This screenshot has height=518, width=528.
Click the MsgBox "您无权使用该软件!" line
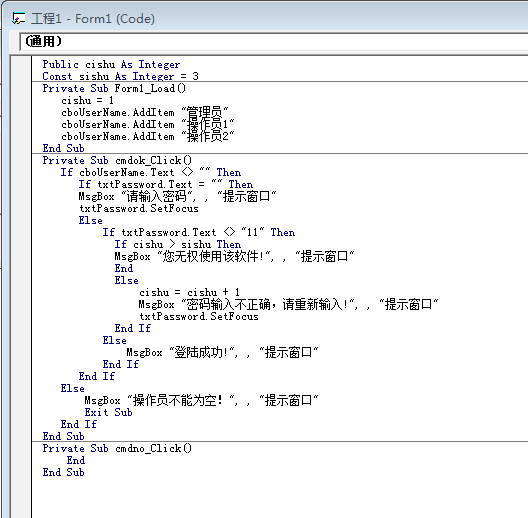point(234,256)
